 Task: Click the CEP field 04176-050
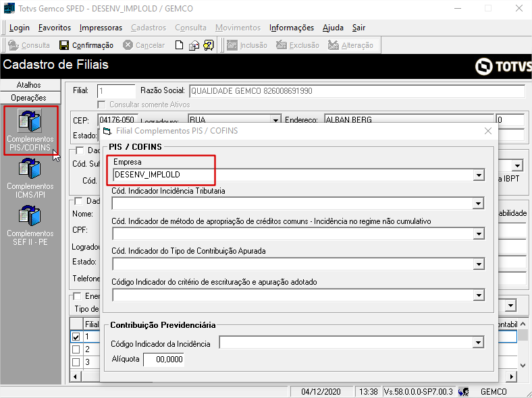117,119
